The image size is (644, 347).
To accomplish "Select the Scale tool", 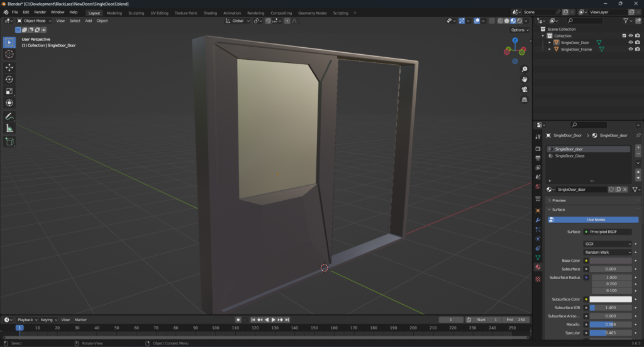I will click(9, 91).
